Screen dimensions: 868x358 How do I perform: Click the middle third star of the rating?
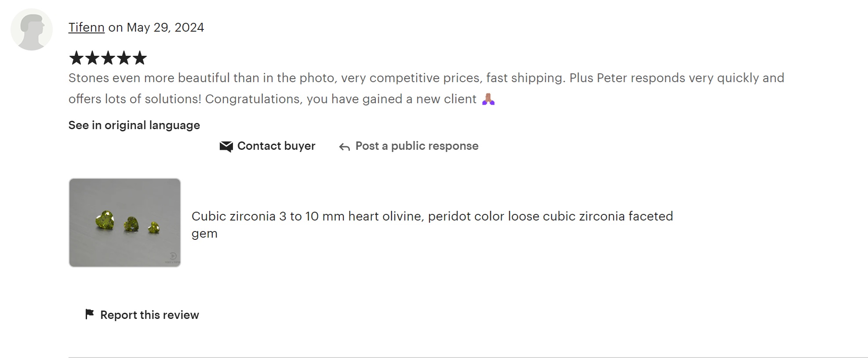pyautogui.click(x=108, y=58)
